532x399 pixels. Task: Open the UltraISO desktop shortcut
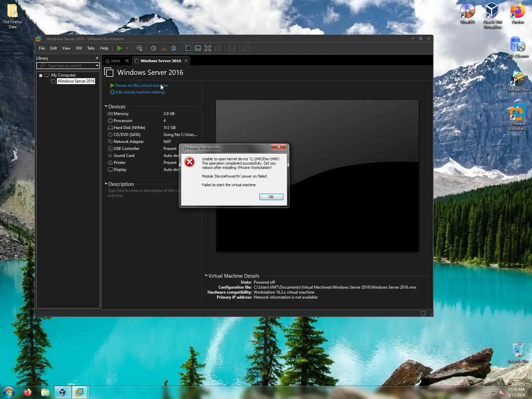(x=467, y=14)
